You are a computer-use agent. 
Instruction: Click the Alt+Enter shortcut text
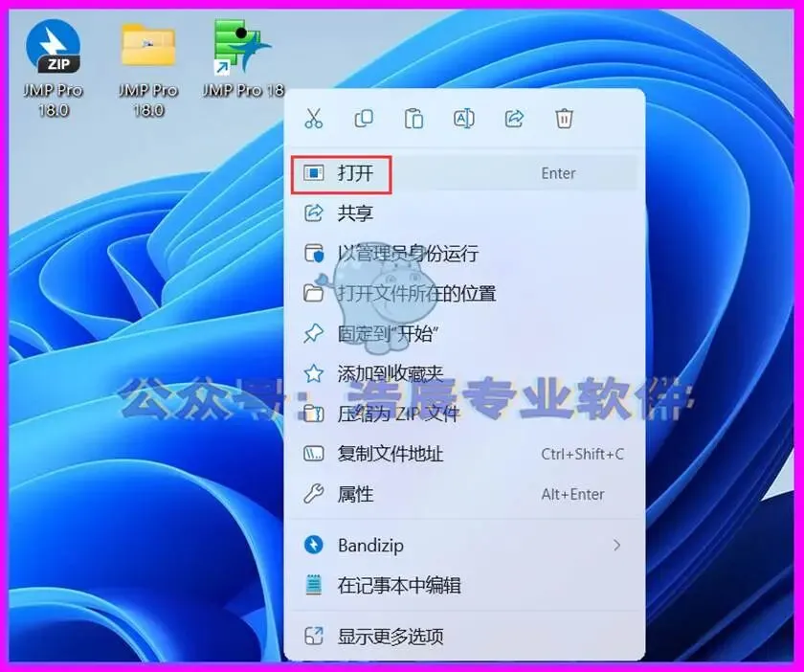click(x=572, y=494)
